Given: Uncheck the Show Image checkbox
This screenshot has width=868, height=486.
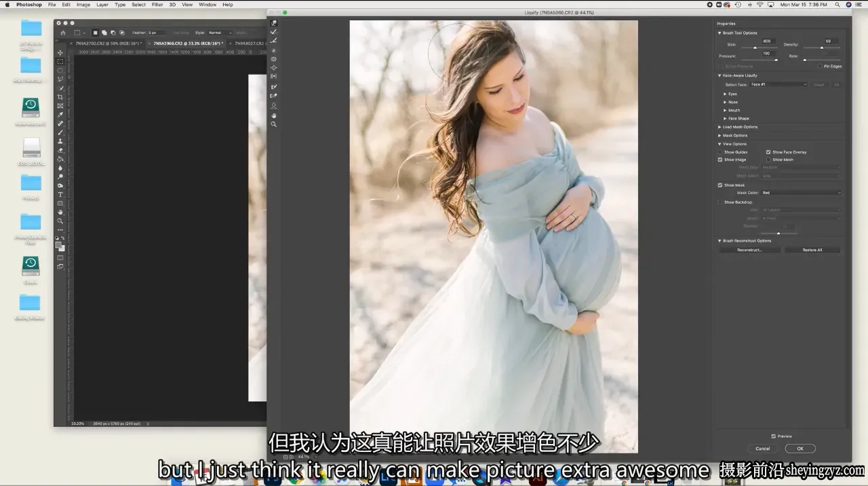Looking at the screenshot, I should point(720,160).
